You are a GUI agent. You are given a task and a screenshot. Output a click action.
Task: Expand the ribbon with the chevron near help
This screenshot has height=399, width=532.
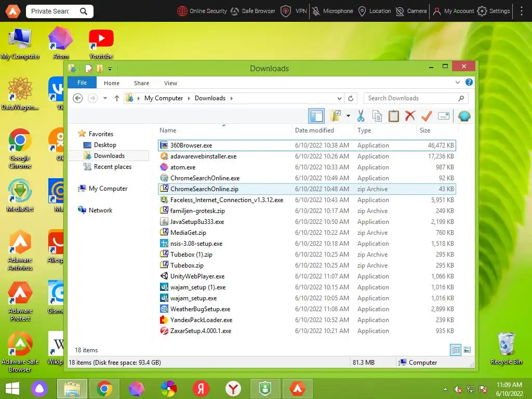click(457, 83)
